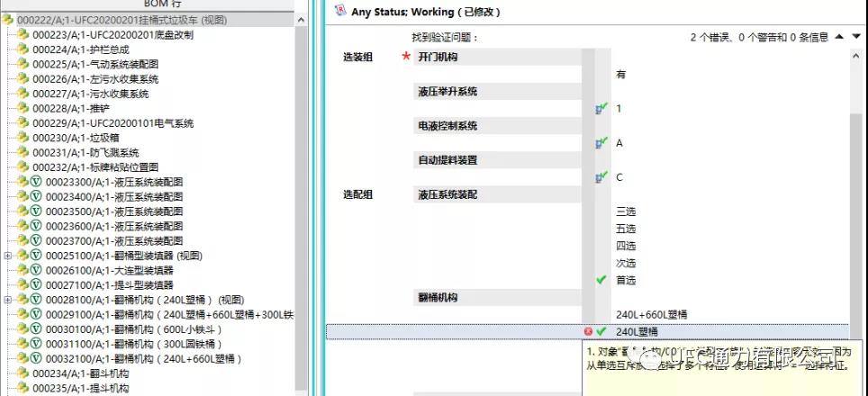Click the icon next to 000235 提斗机构
868x396 pixels.
(23, 388)
